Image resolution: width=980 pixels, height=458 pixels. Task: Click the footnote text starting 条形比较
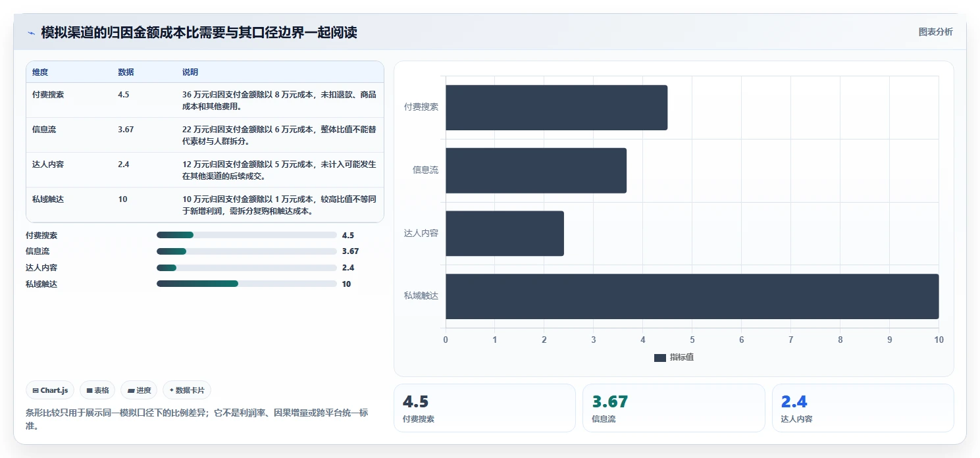point(197,419)
